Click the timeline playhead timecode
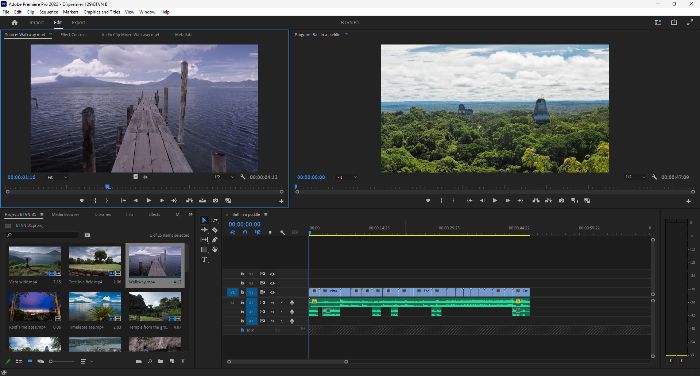Screen dimensions: 700x376 click(245, 224)
